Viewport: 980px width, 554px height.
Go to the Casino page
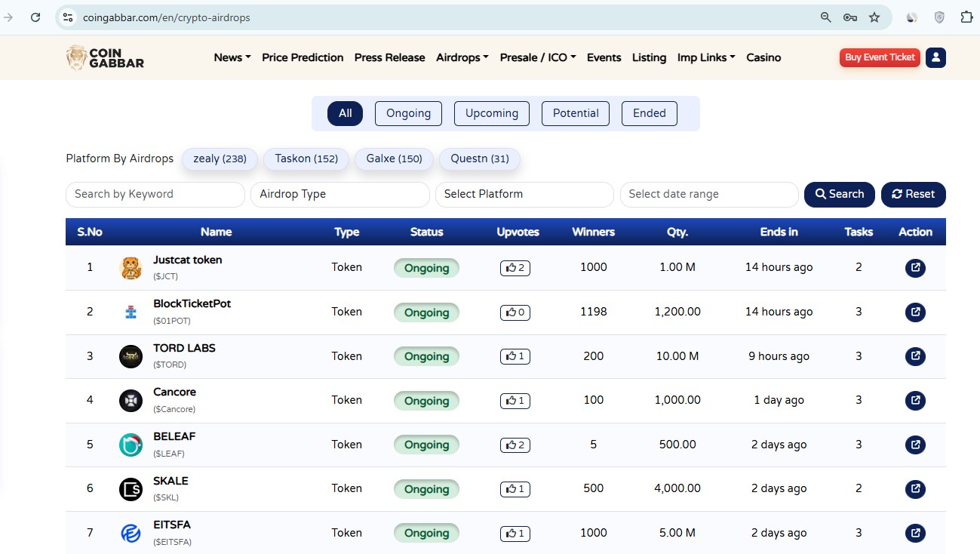[763, 57]
